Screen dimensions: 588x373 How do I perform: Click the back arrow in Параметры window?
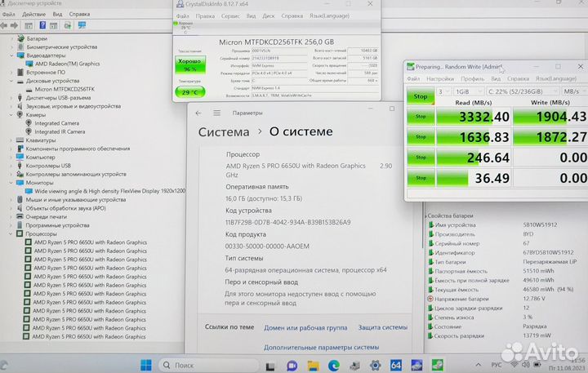198,113
